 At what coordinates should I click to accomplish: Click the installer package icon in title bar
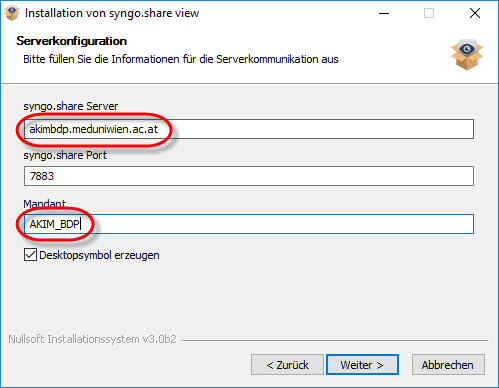12,13
